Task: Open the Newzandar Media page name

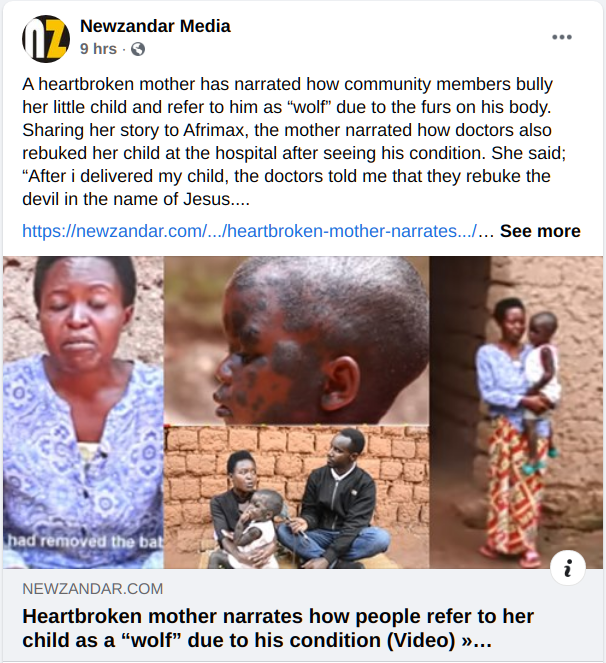Action: (155, 26)
